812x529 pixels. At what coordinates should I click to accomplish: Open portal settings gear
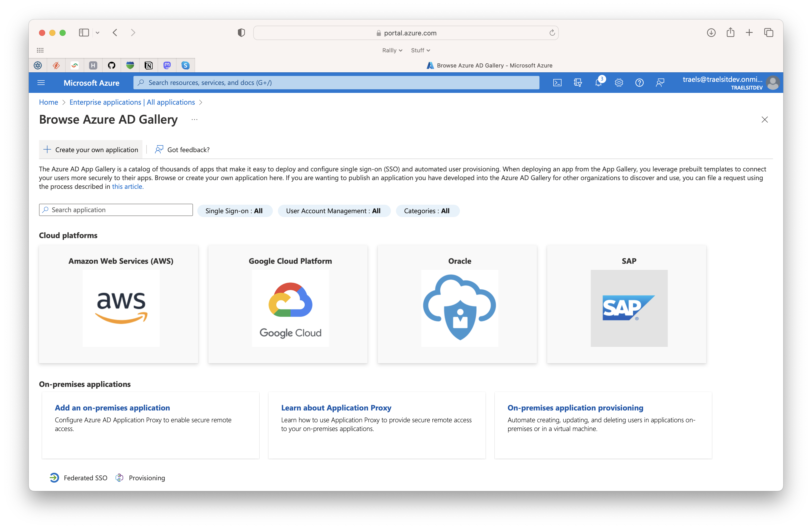click(619, 83)
